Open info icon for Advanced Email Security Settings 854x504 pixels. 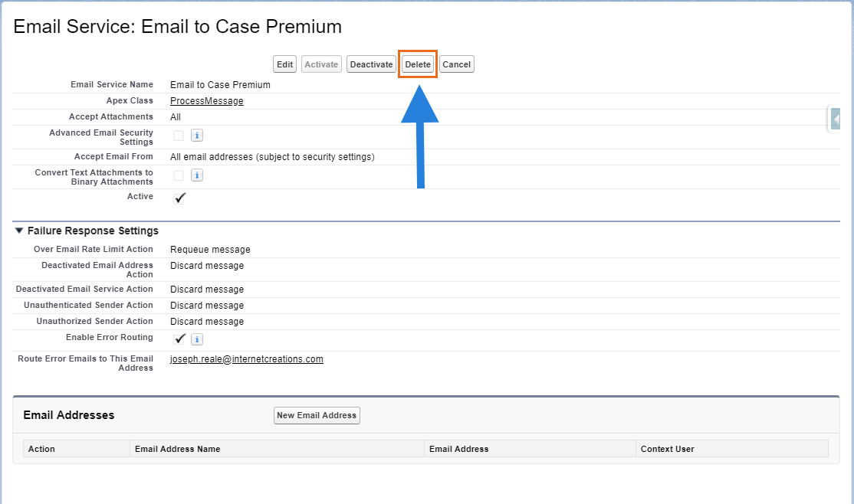196,136
